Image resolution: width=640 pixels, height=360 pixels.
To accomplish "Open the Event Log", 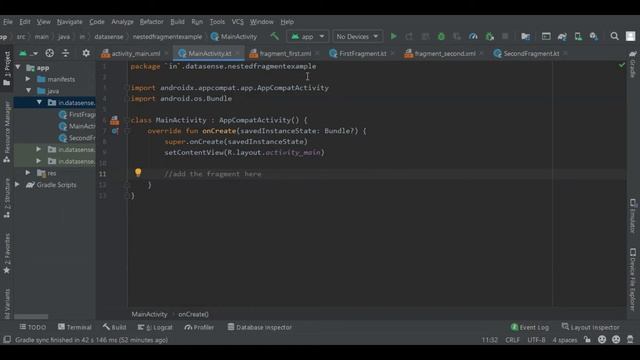I will click(x=530, y=327).
